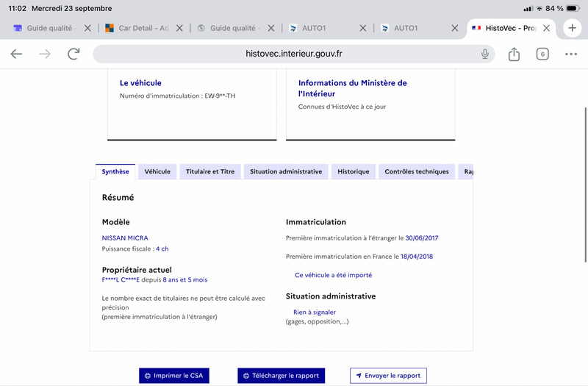This screenshot has height=386, width=588.
Task: Select the Synthèse tab
Action: (x=115, y=172)
